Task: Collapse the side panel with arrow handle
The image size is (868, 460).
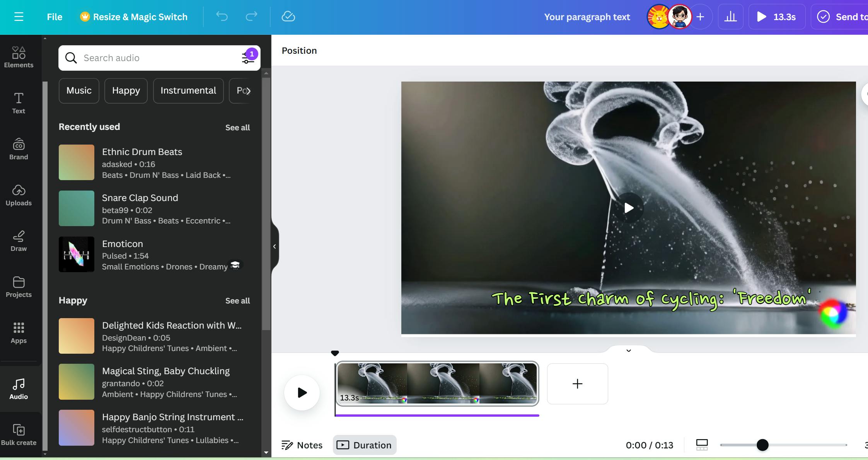Action: (x=275, y=246)
